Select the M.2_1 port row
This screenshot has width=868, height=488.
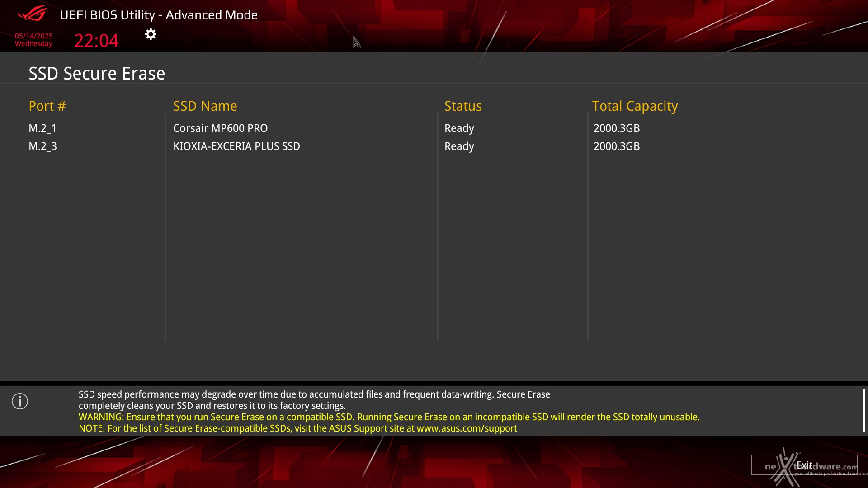(x=42, y=128)
